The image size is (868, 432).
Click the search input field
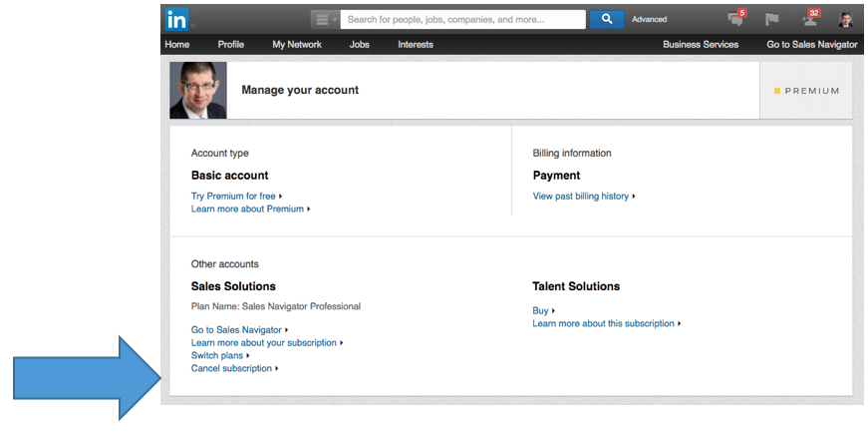(x=462, y=19)
